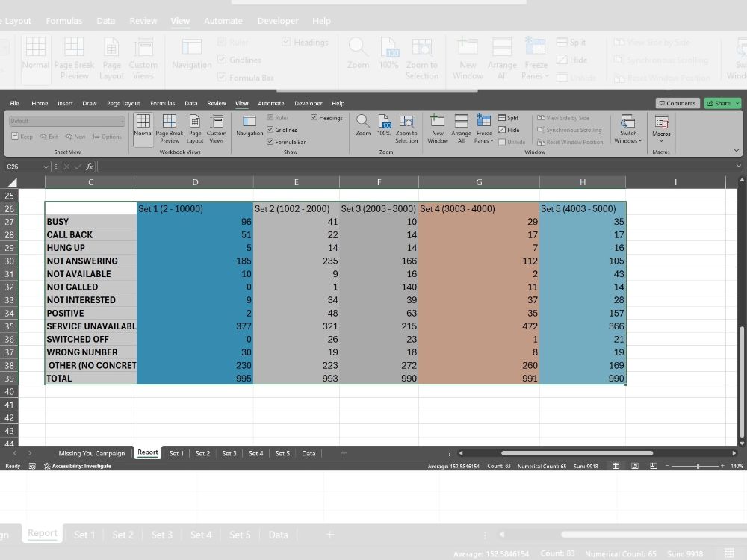Select column D header
747x560 pixels.
[x=195, y=182]
